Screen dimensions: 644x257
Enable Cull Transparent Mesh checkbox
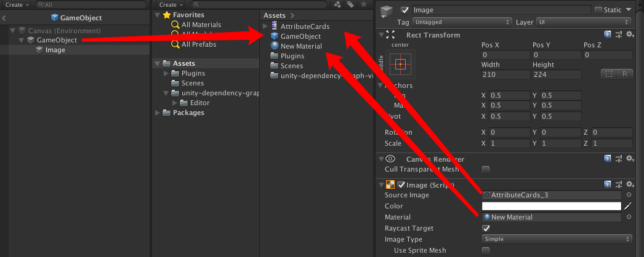[x=486, y=169]
